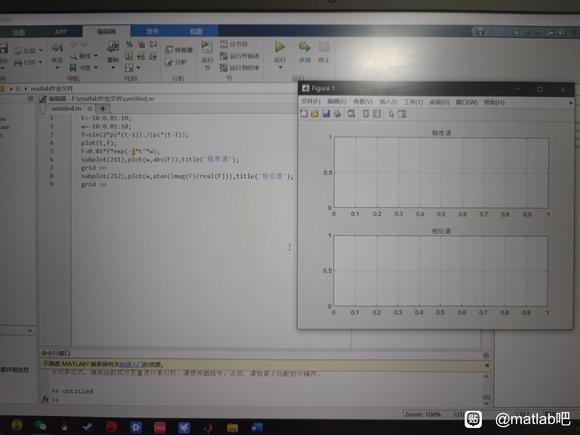This screenshot has width=580, height=435.
Task: Click the Run to End icon
Action: (x=223, y=68)
